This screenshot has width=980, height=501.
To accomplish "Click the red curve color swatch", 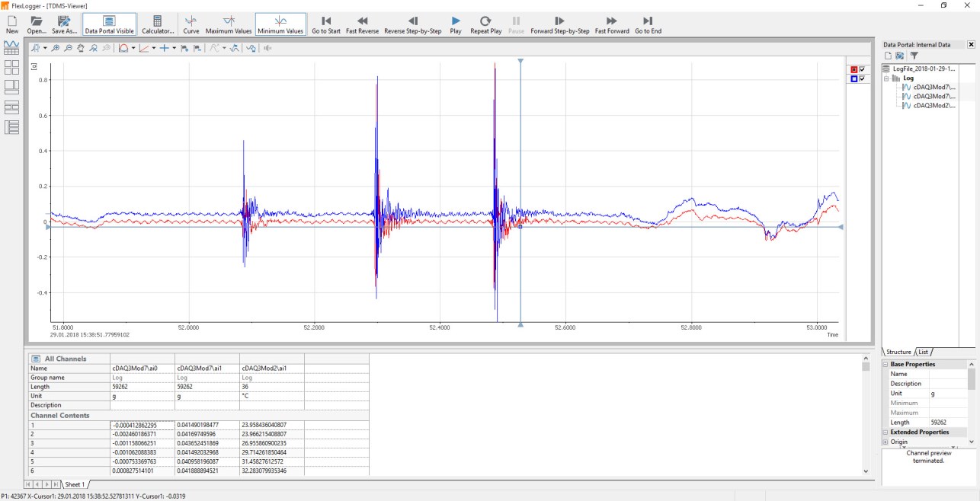I will pos(854,69).
